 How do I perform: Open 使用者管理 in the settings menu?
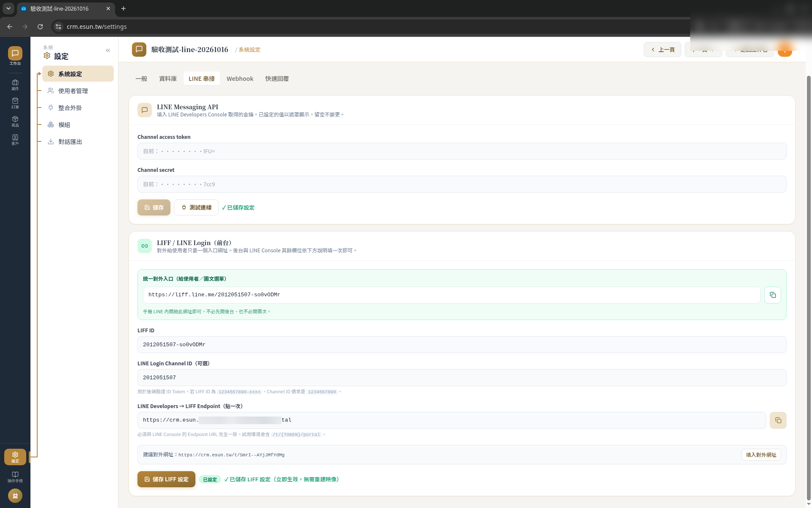tap(78, 91)
